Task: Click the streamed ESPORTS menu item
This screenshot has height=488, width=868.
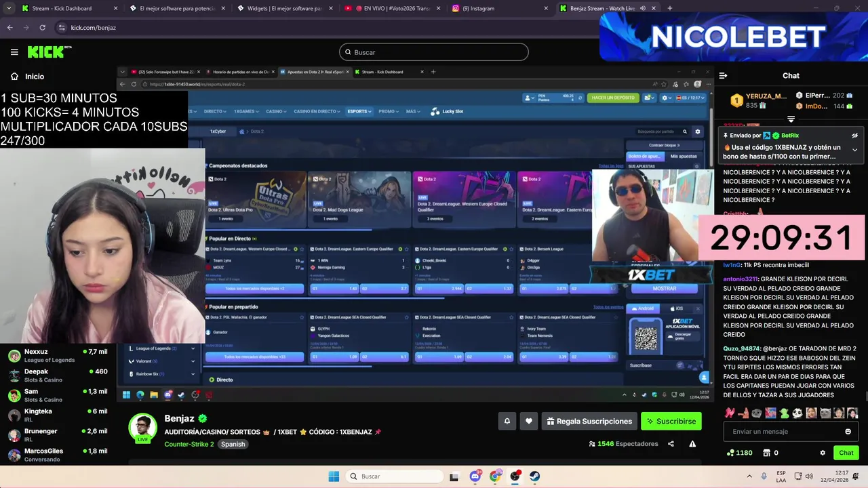Action: (359, 111)
